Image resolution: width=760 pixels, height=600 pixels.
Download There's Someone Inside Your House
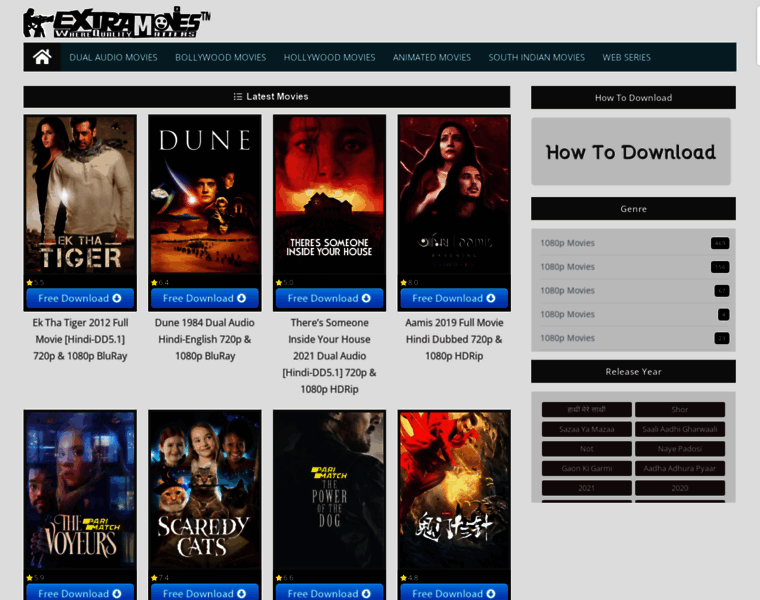(x=329, y=299)
